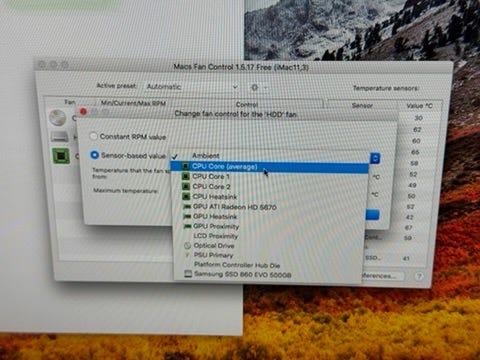Select the Sensor-based value radio button
The image size is (480, 360).
pyautogui.click(x=95, y=155)
